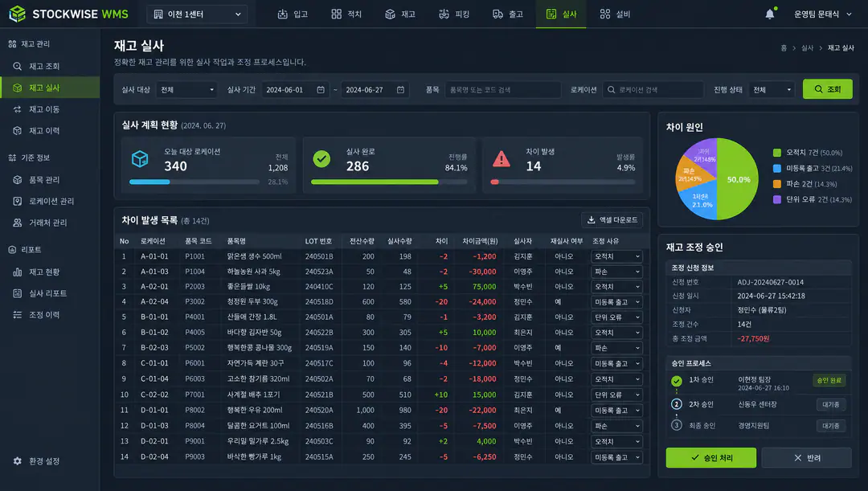
Task: Click the green 오적치 legend swatch
Action: (x=777, y=153)
